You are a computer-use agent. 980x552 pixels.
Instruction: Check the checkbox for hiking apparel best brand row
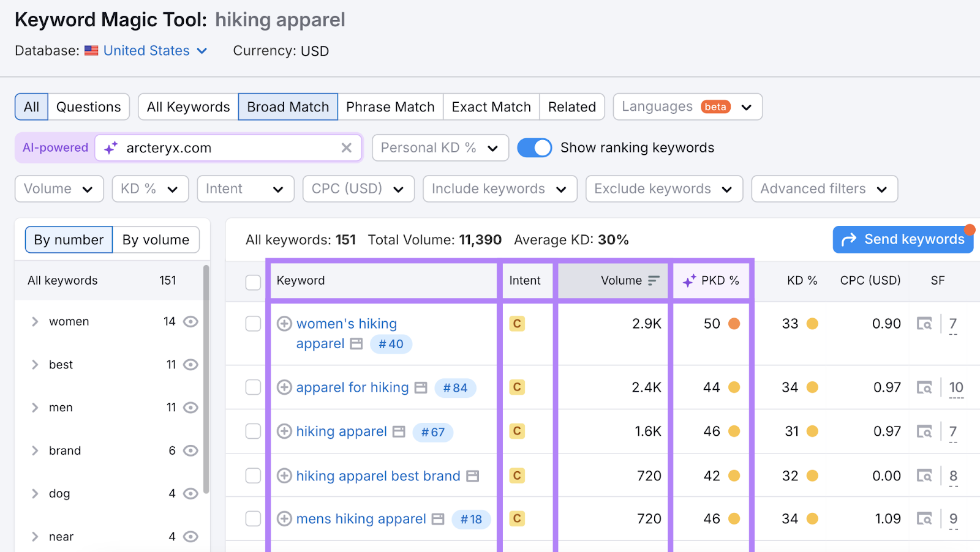click(x=253, y=476)
